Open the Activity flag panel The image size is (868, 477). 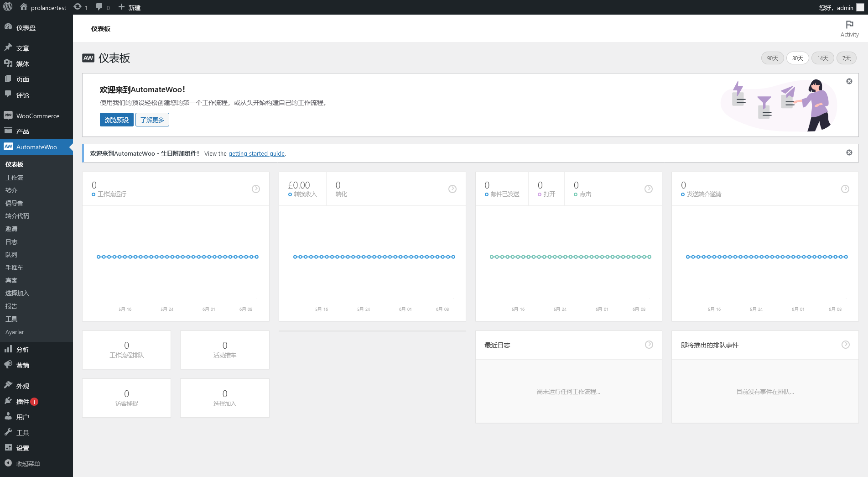coord(849,28)
